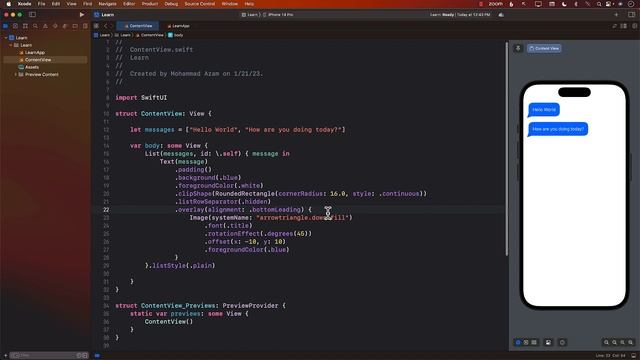
Task: Open the Issue navigator warning icon
Action: point(45,26)
